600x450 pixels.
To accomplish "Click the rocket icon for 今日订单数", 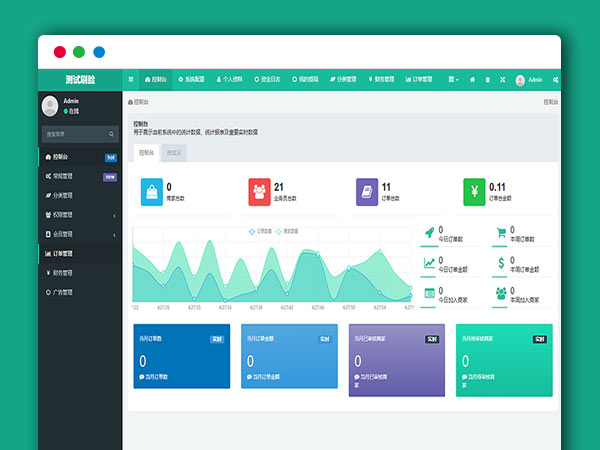I will click(x=429, y=233).
